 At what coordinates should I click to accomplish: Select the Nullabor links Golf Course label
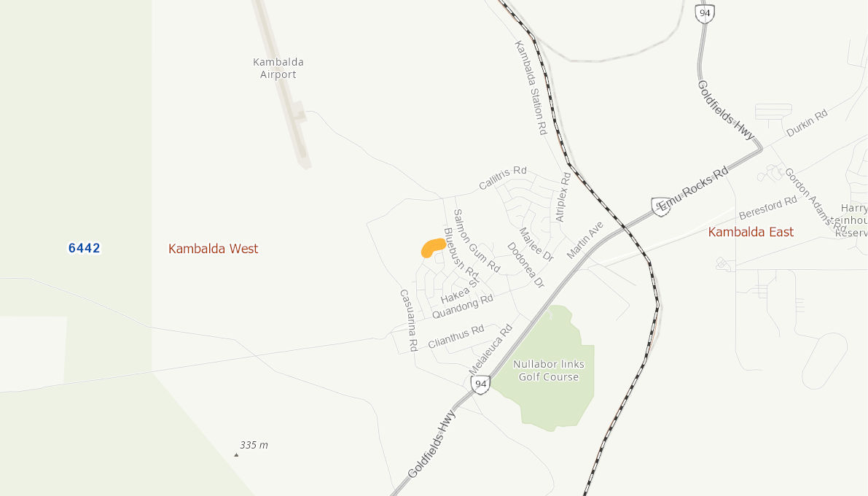tap(549, 371)
